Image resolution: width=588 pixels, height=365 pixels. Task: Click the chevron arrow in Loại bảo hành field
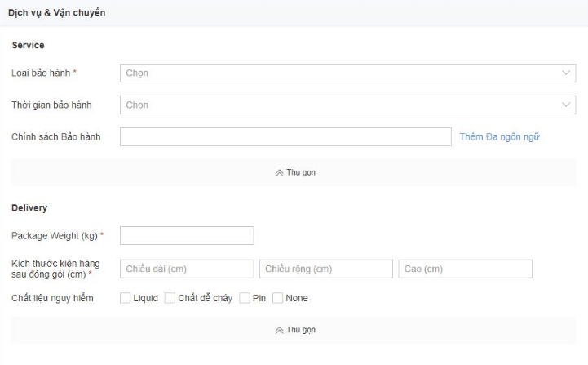[x=566, y=73]
